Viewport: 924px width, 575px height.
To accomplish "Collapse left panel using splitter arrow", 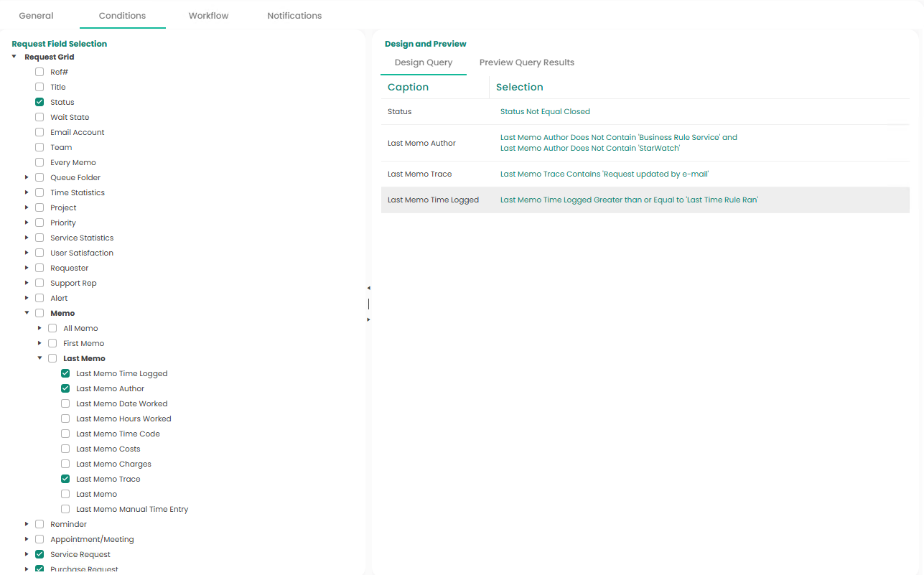I will (368, 288).
